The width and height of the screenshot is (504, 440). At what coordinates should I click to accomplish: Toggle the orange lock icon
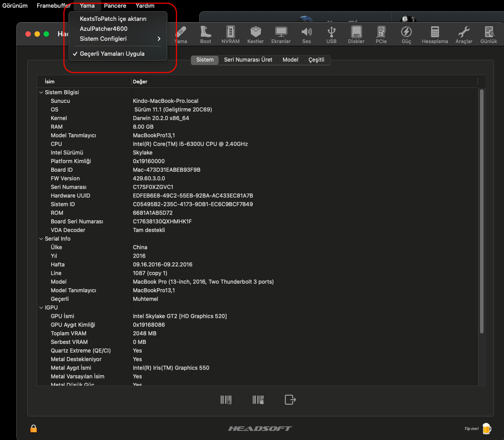click(x=34, y=428)
